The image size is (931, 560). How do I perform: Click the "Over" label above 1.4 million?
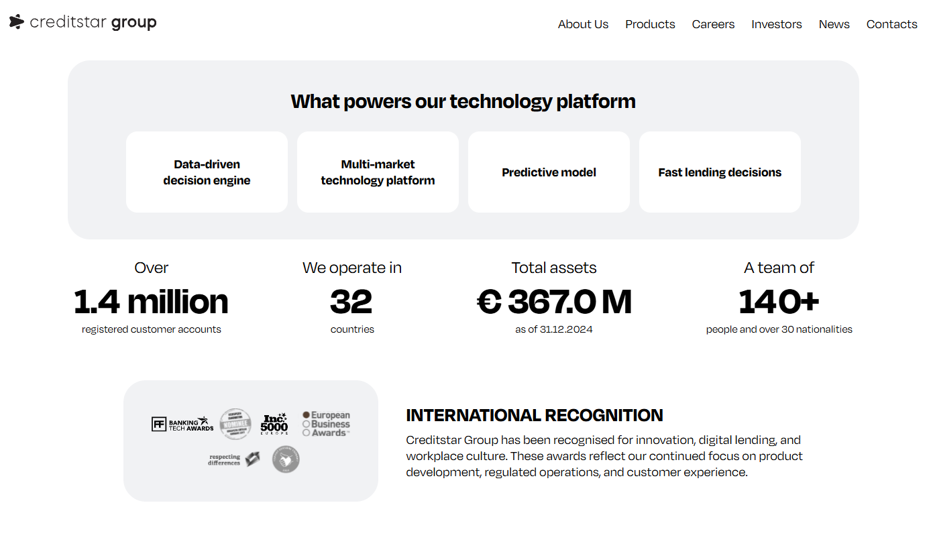(151, 268)
